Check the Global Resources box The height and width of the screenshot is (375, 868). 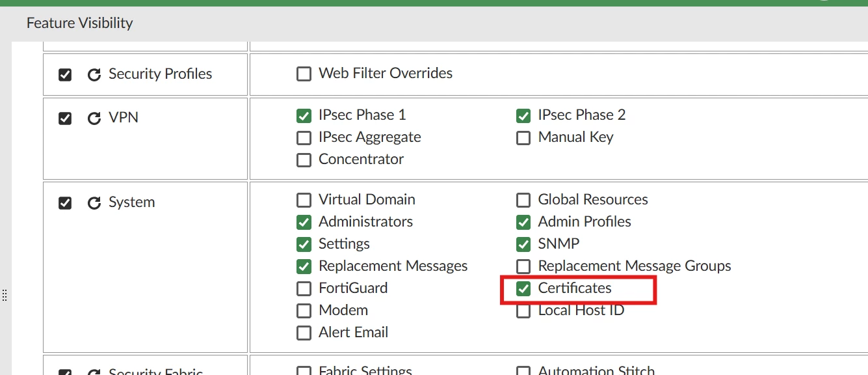523,200
